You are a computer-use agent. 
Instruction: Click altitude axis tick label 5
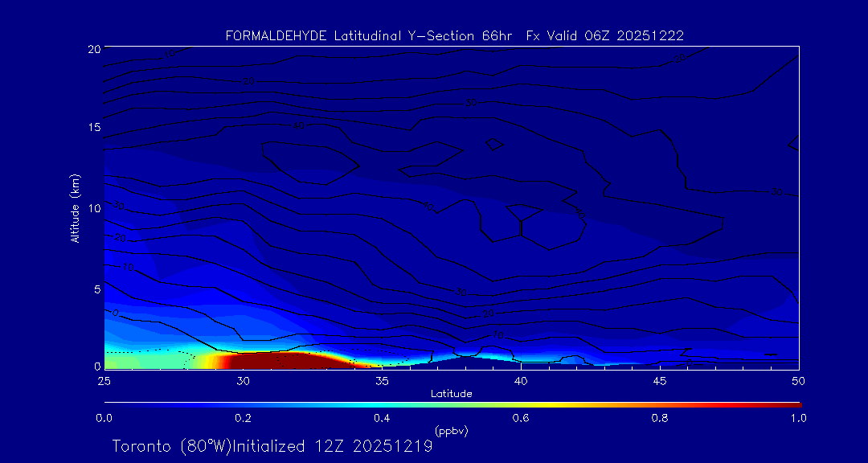pos(97,289)
